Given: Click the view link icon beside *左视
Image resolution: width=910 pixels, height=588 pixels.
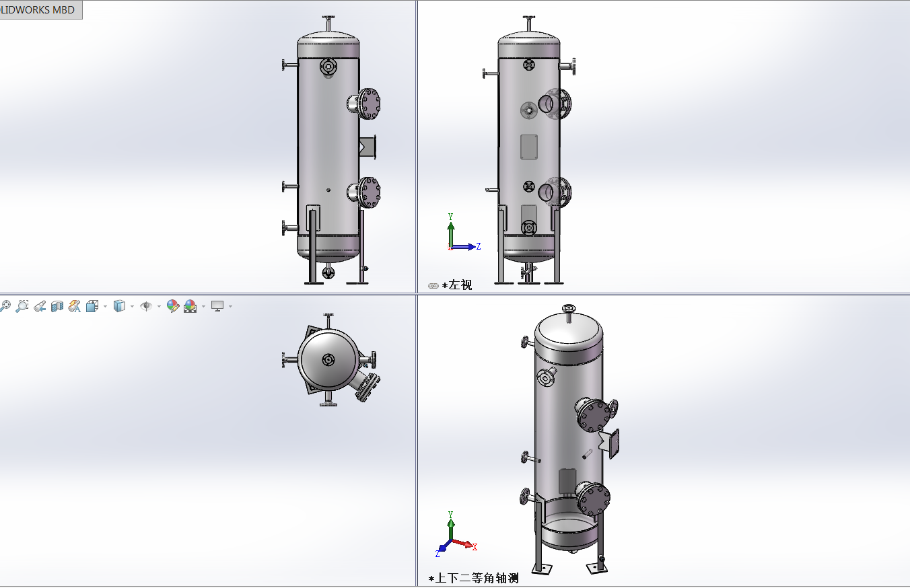Looking at the screenshot, I should [x=433, y=286].
